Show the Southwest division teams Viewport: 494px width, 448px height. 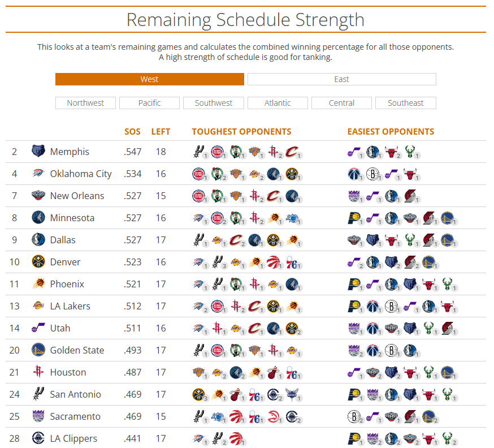pyautogui.click(x=214, y=103)
